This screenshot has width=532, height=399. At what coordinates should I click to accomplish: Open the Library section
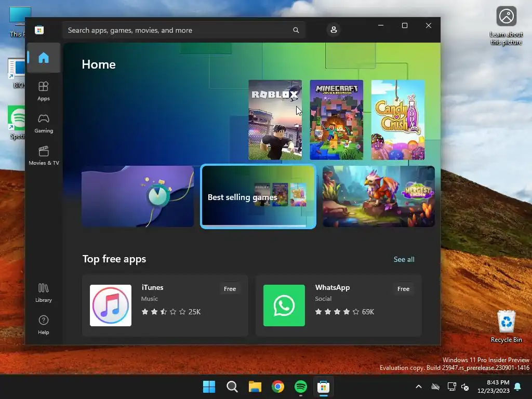[44, 293]
